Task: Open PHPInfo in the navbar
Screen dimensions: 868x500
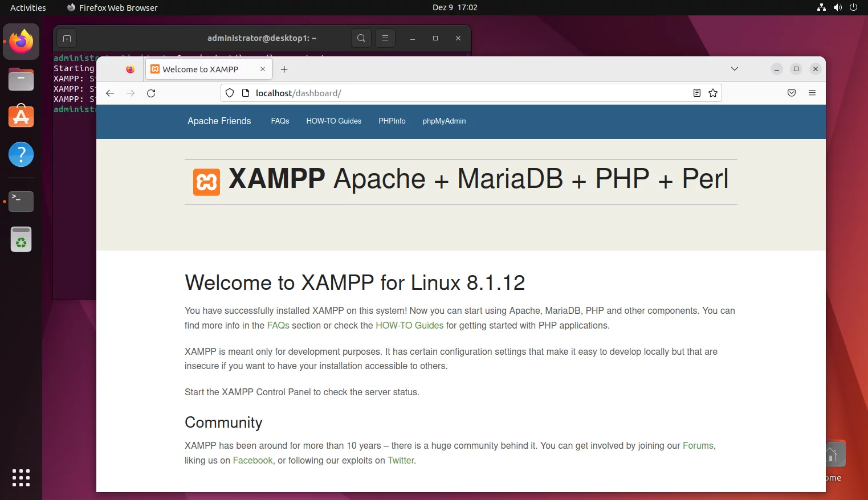Action: point(392,121)
